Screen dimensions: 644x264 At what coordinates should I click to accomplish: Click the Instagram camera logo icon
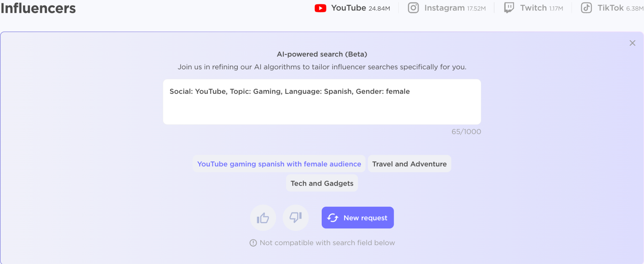[x=413, y=8]
